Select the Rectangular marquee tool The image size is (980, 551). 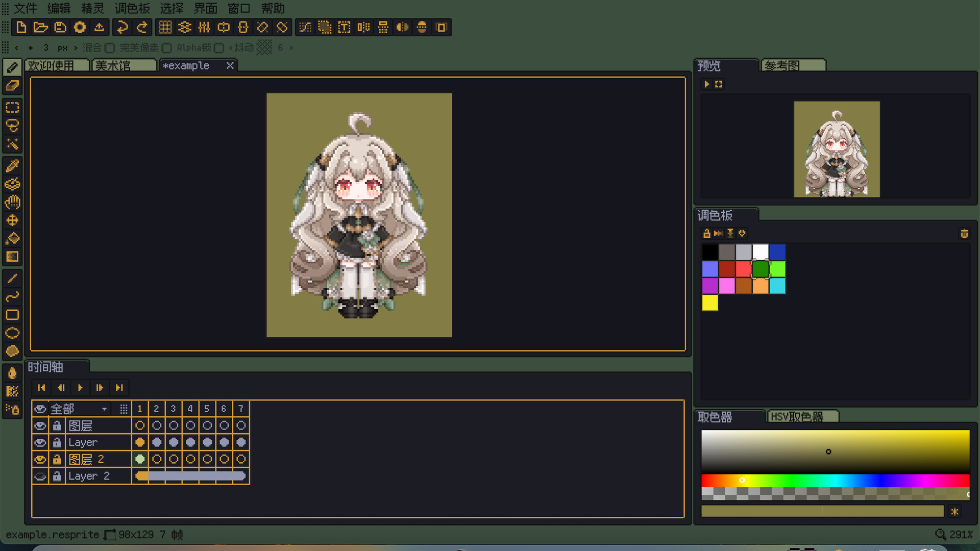[x=12, y=107]
